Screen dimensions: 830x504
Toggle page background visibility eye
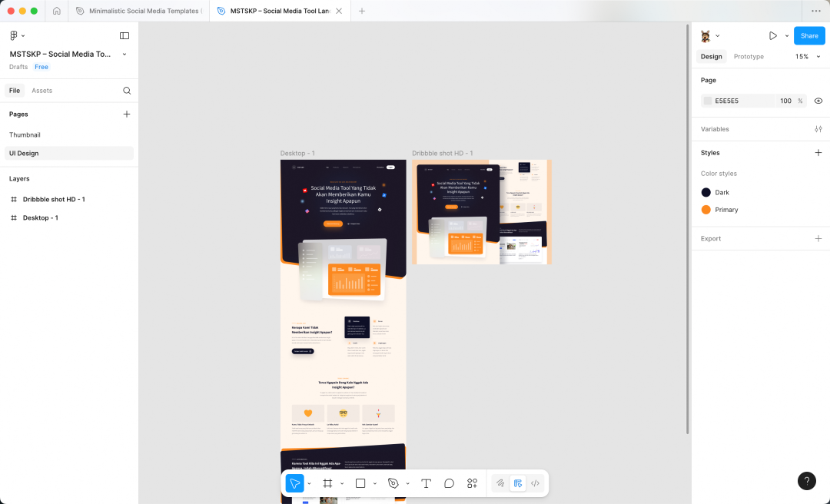point(818,101)
